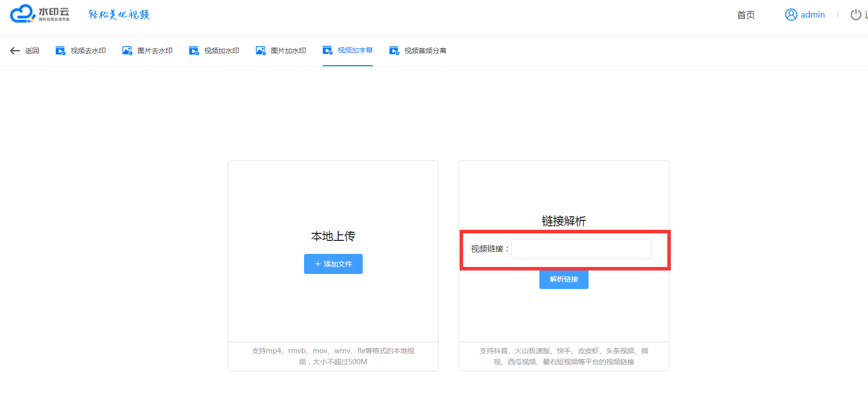Screen dimensions: 868x420
Task: Switch to the 图片去水印 tab
Action: [x=148, y=51]
